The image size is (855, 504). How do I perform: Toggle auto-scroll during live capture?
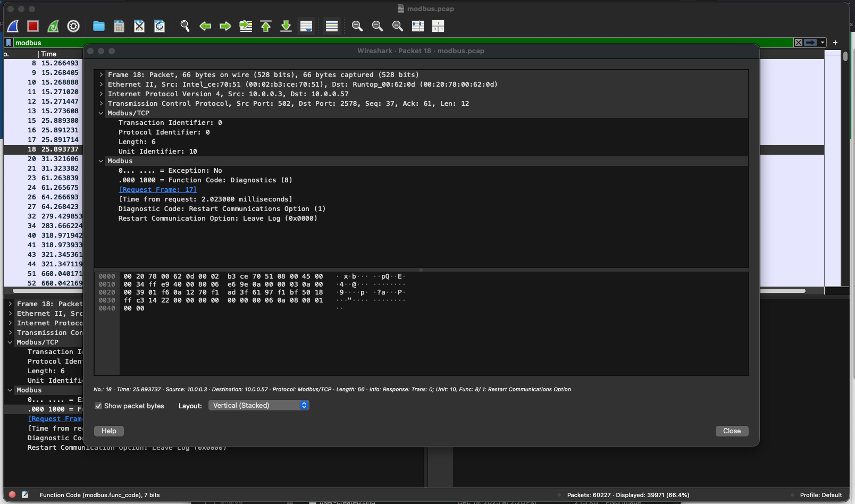click(306, 26)
